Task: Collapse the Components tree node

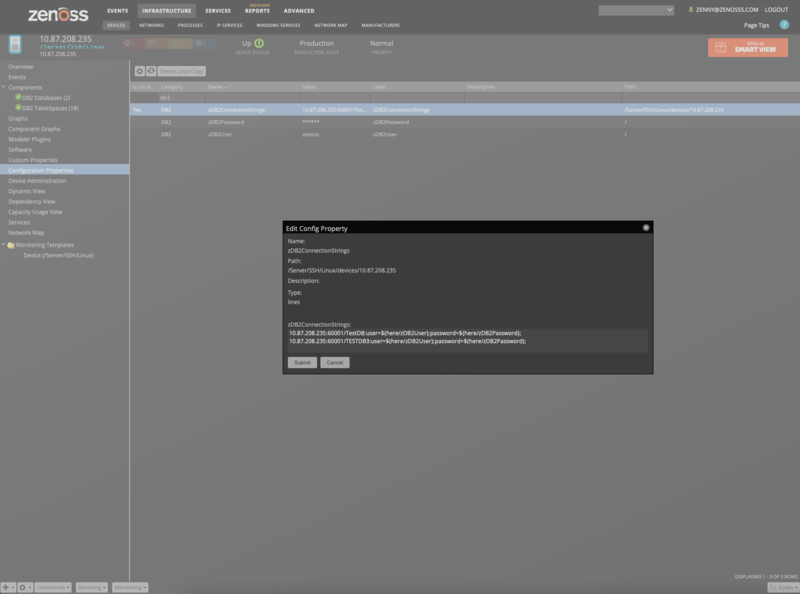Action: coord(4,87)
